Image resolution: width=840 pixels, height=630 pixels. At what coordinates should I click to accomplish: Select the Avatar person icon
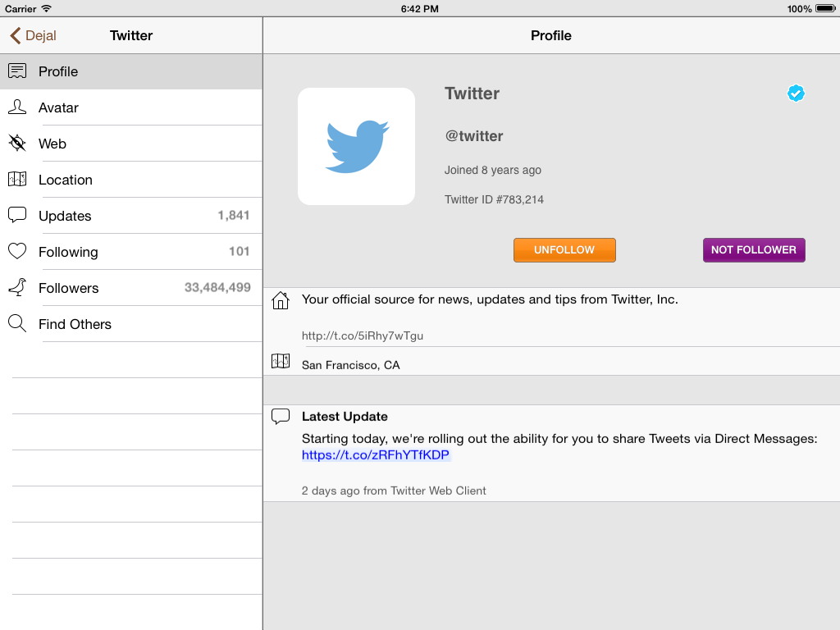(x=17, y=107)
